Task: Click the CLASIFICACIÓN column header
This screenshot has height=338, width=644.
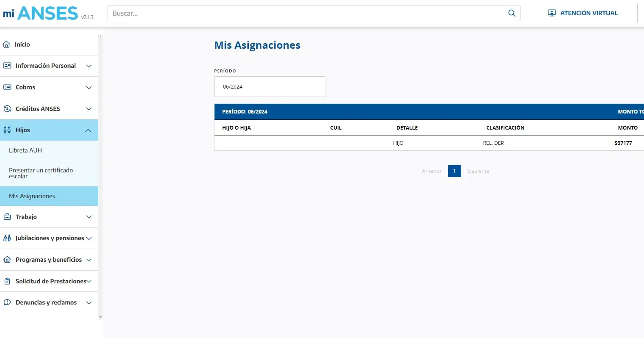Action: point(505,128)
